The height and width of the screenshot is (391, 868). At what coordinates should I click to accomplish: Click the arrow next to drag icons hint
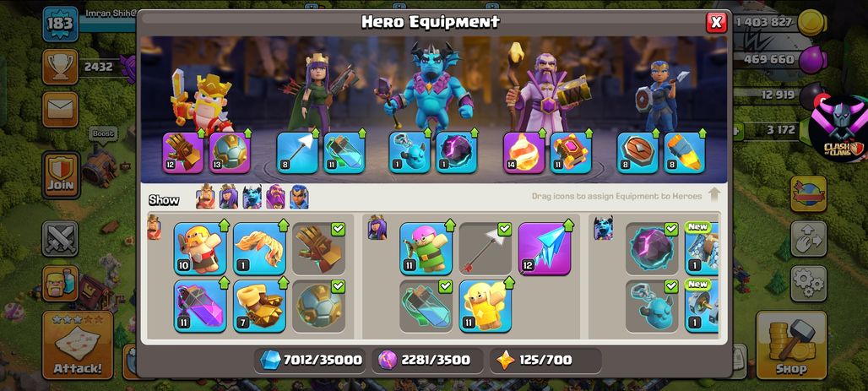coord(714,195)
